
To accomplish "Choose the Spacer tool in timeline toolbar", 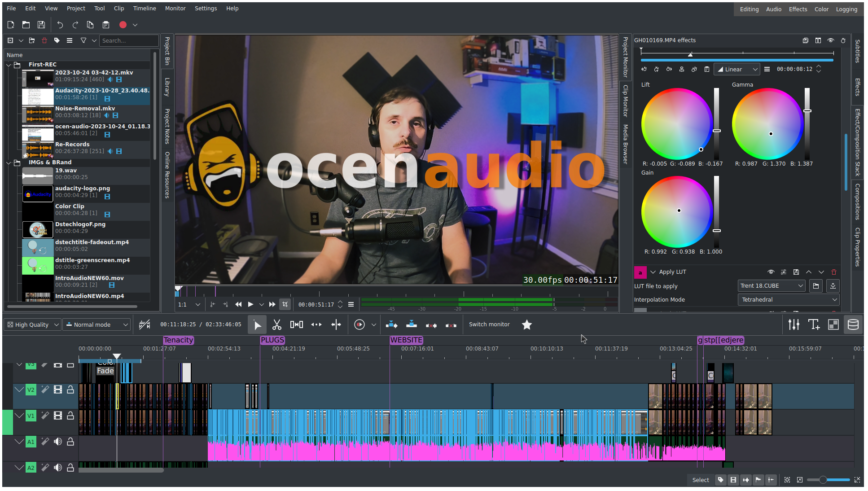I will (x=297, y=324).
